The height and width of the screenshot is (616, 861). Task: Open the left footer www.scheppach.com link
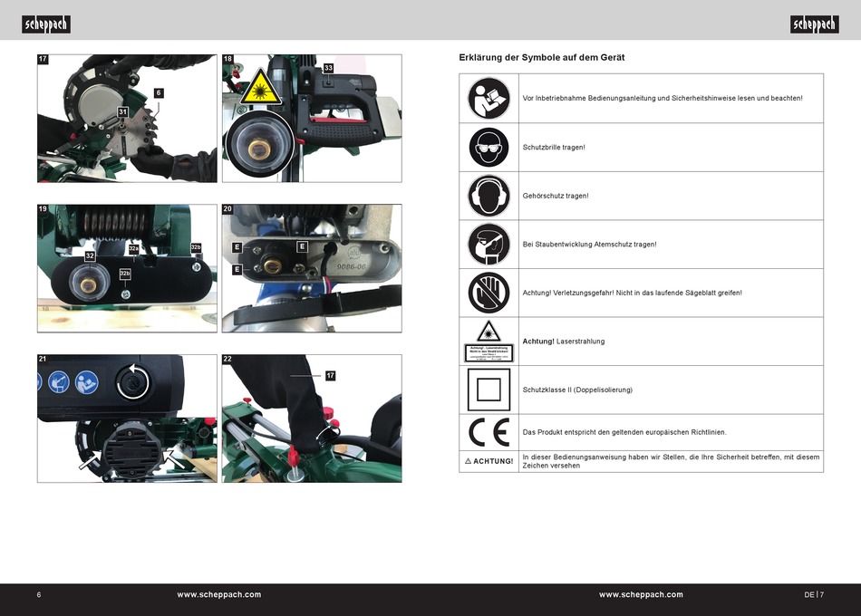(x=218, y=595)
